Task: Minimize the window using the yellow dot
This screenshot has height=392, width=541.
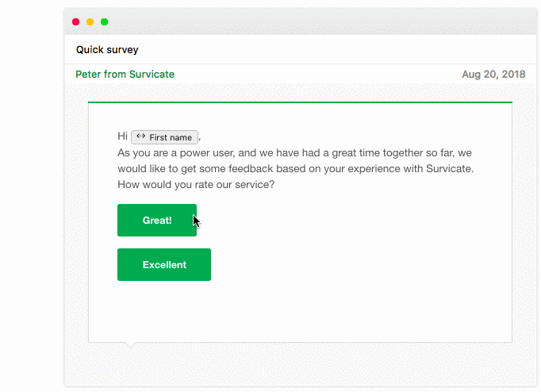Action: point(90,22)
